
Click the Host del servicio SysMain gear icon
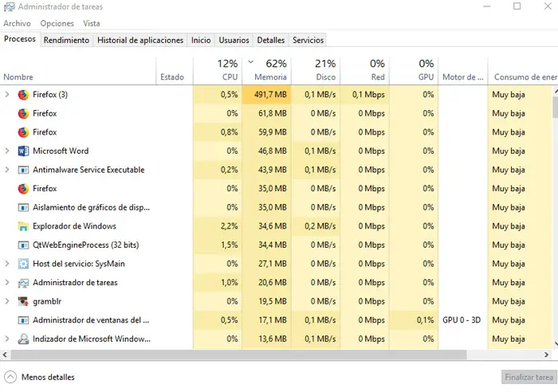pyautogui.click(x=23, y=264)
